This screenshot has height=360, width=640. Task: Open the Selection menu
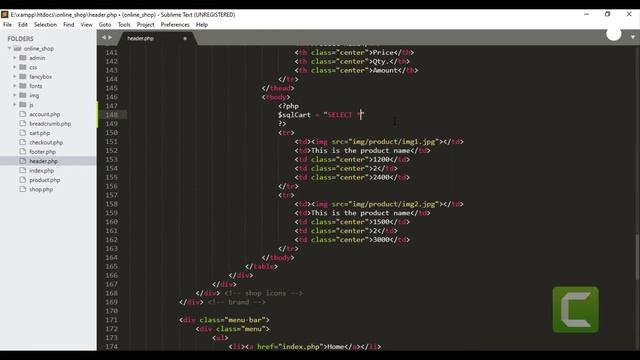click(x=45, y=24)
